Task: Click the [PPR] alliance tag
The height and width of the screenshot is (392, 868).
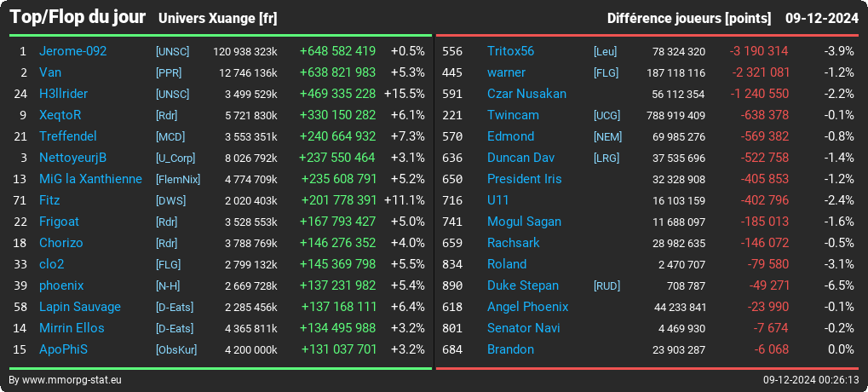Action: 169,72
